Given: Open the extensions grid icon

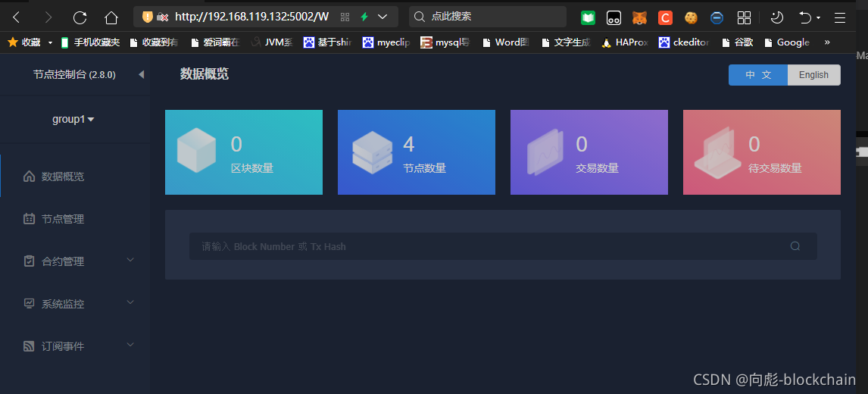Looking at the screenshot, I should point(744,17).
